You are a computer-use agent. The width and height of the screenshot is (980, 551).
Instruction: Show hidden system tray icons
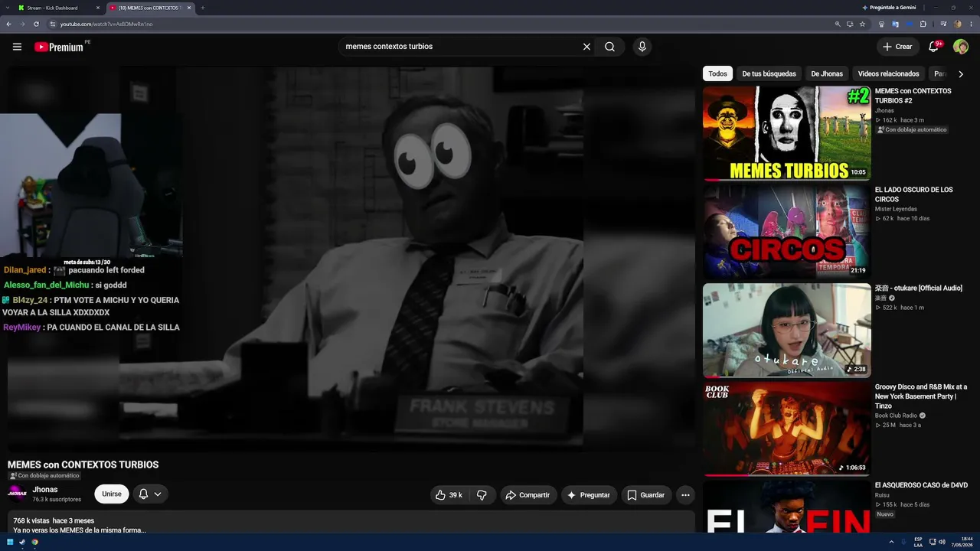(892, 542)
